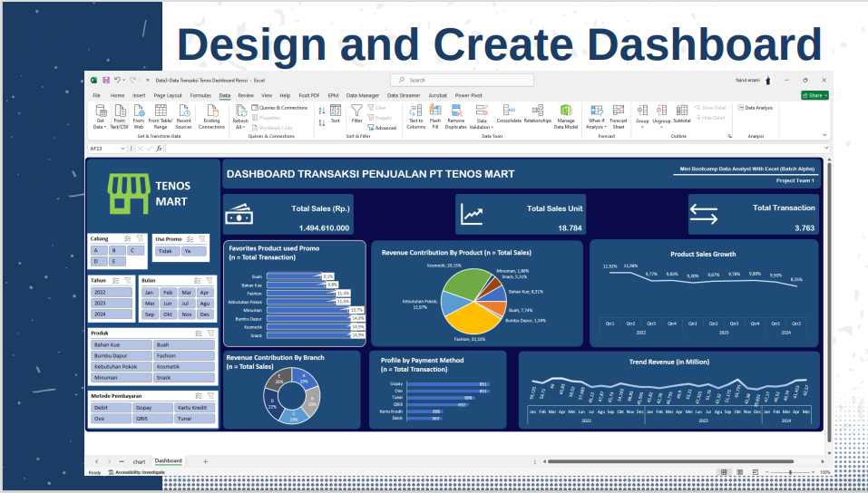Toggle the Ya option in Use Promo
The width and height of the screenshot is (868, 493).
pyautogui.click(x=194, y=251)
